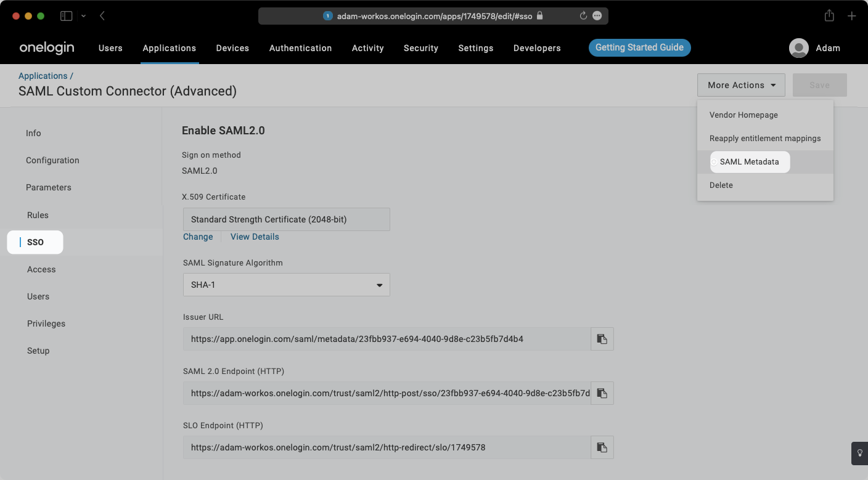Switch to the Developers section
Screen dimensions: 868x480
[536, 48]
